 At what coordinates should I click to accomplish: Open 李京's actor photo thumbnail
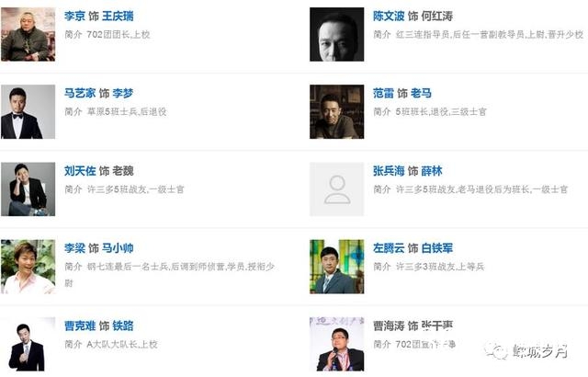28,34
